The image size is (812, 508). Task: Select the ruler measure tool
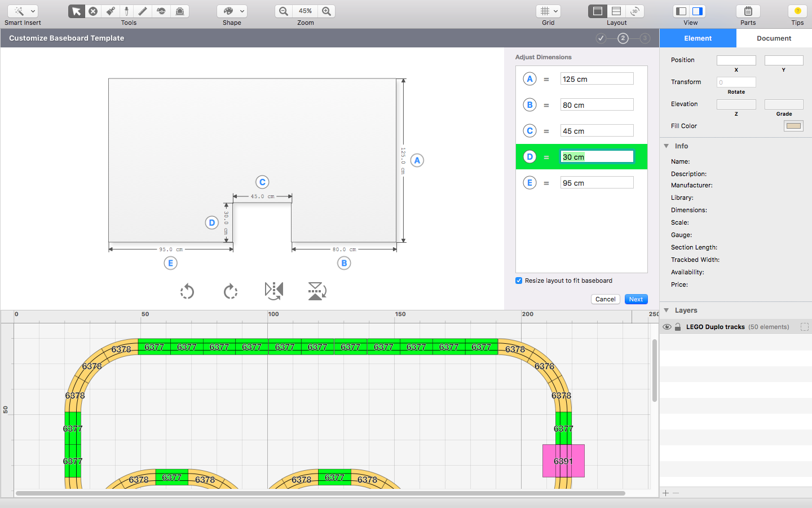(x=143, y=11)
